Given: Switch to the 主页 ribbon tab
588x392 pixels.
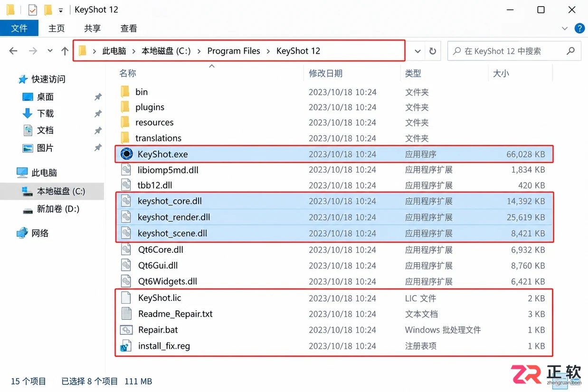Looking at the screenshot, I should (57, 29).
